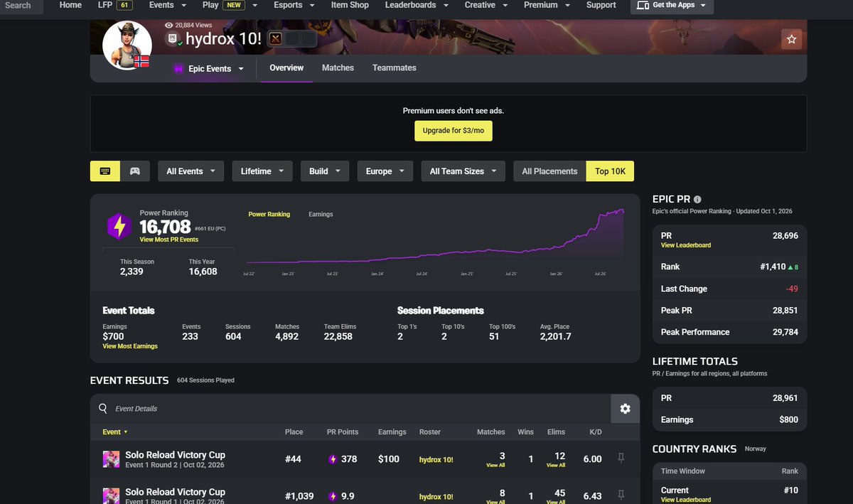Click the PR lightning icon beside 9.9

(332, 496)
